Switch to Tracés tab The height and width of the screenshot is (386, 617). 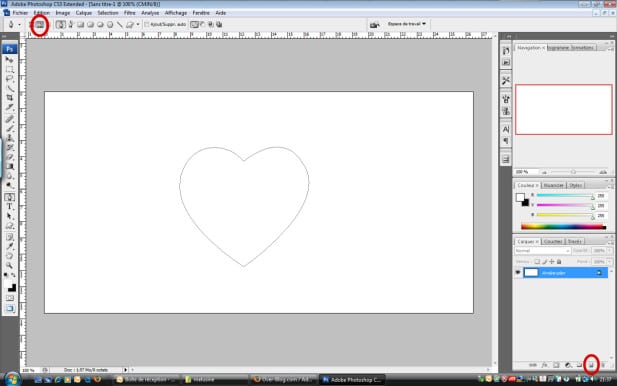coord(575,241)
